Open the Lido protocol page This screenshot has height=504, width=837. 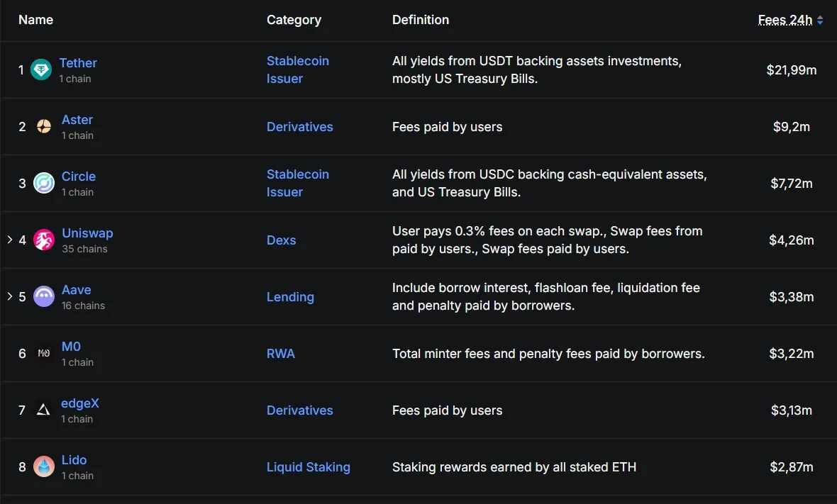74,460
